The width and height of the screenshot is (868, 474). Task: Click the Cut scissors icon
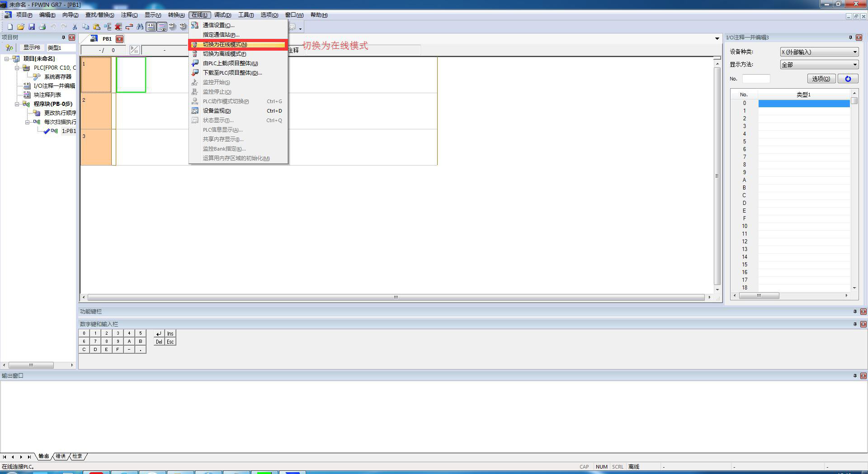click(x=75, y=27)
